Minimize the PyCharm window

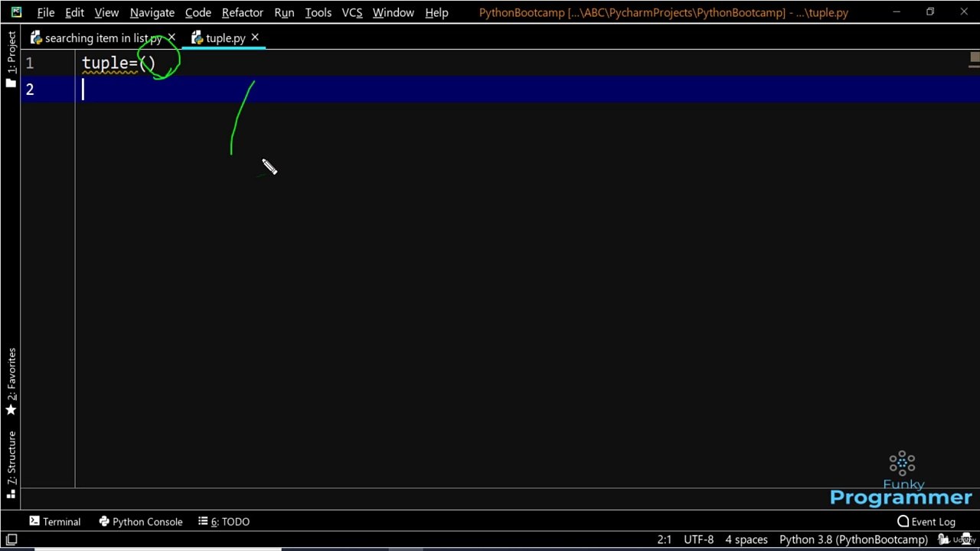[896, 12]
